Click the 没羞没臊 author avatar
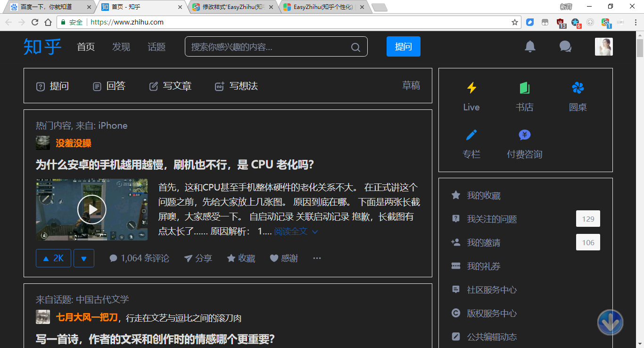The height and width of the screenshot is (348, 644). click(43, 143)
